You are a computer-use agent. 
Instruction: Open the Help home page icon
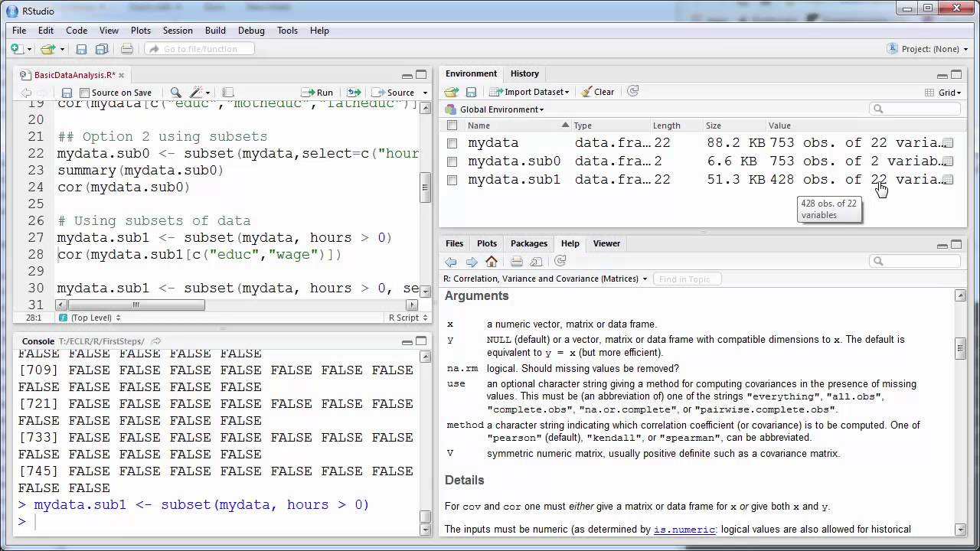(x=492, y=262)
